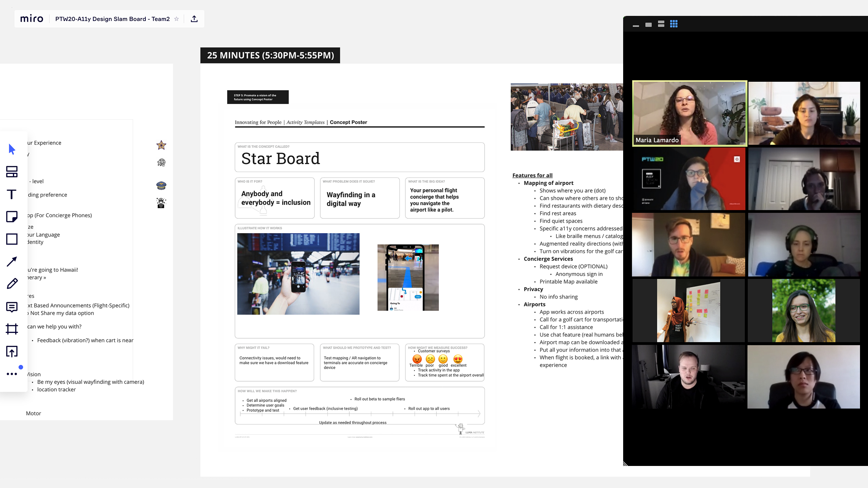Select the crowded airport photo
This screenshot has height=488, width=868.
[x=567, y=117]
